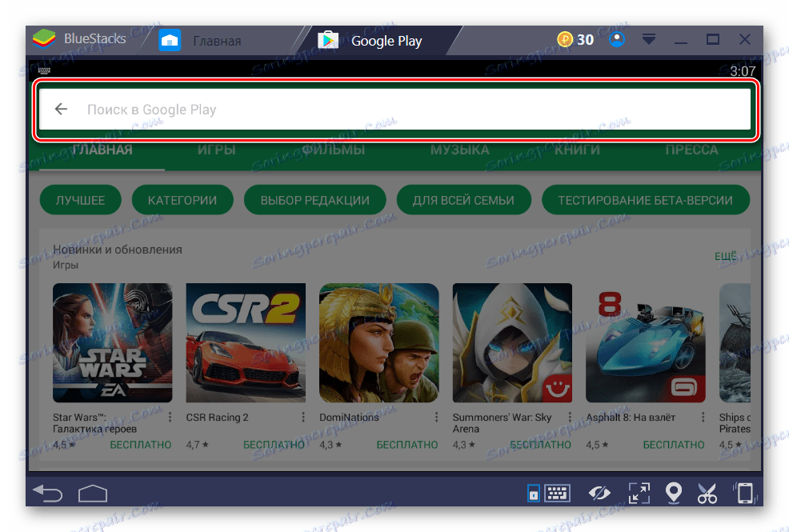
Task: Click the scissors screenshot icon
Action: pyautogui.click(x=707, y=494)
